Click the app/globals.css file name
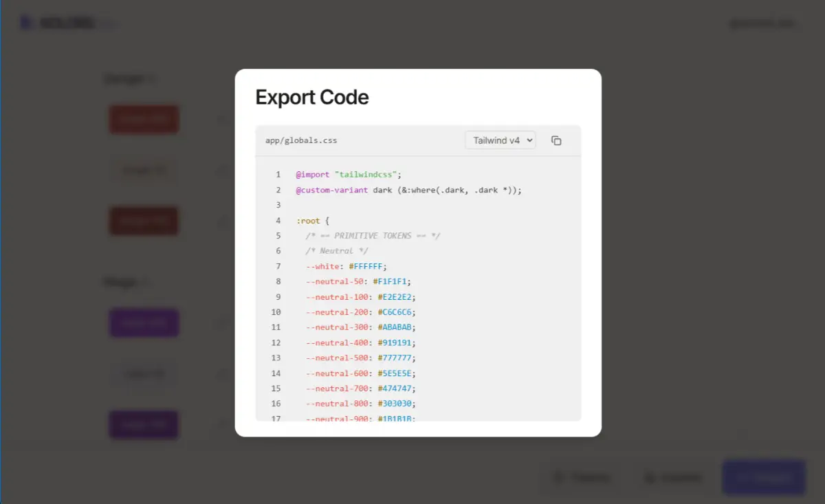This screenshot has height=504, width=825. [x=301, y=140]
